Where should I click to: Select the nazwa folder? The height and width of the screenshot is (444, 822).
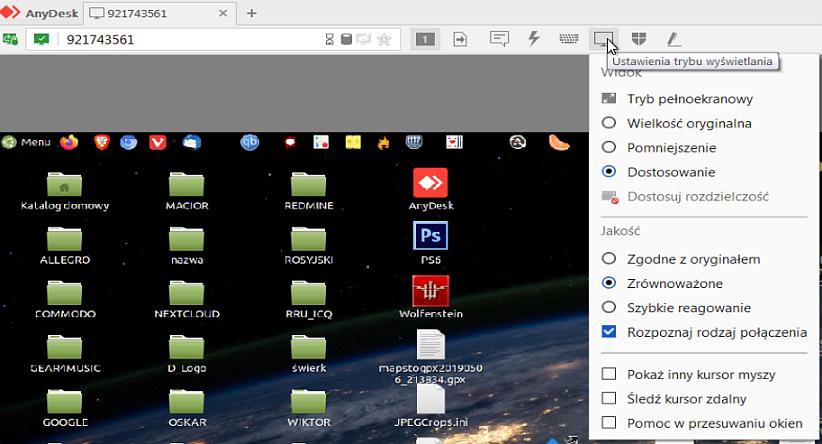click(x=187, y=244)
